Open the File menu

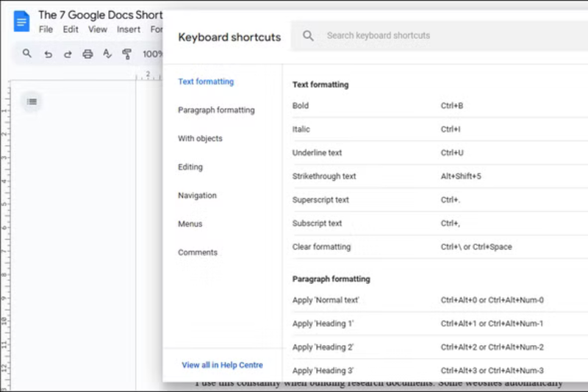(x=46, y=29)
